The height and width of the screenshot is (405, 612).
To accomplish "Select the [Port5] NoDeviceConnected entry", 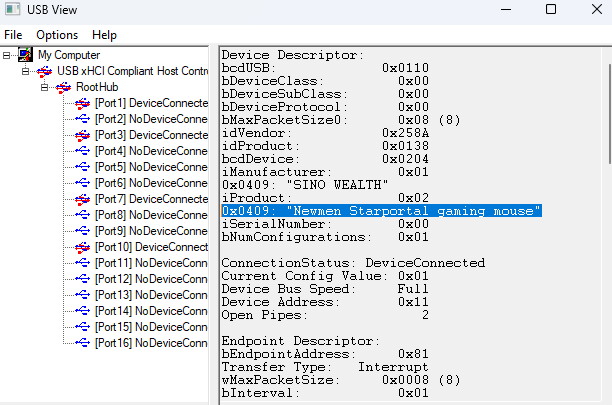I will [151, 167].
